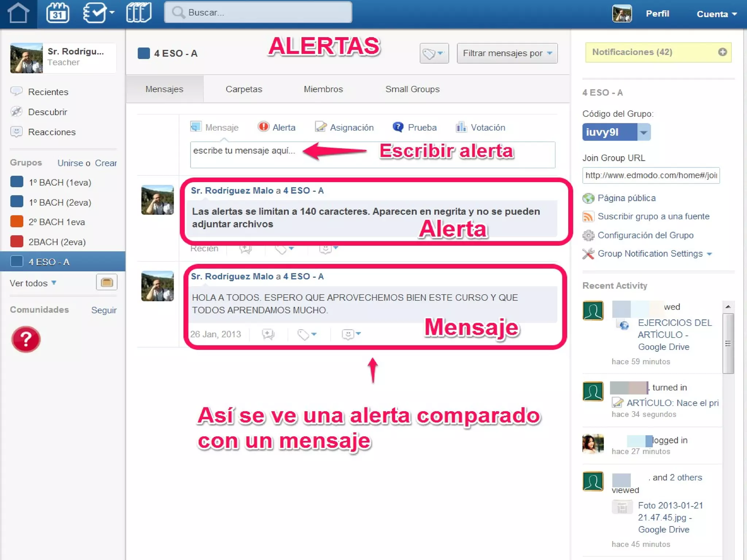Open the calendar planner icon
Screen dimensions: 747x560
[58, 13]
